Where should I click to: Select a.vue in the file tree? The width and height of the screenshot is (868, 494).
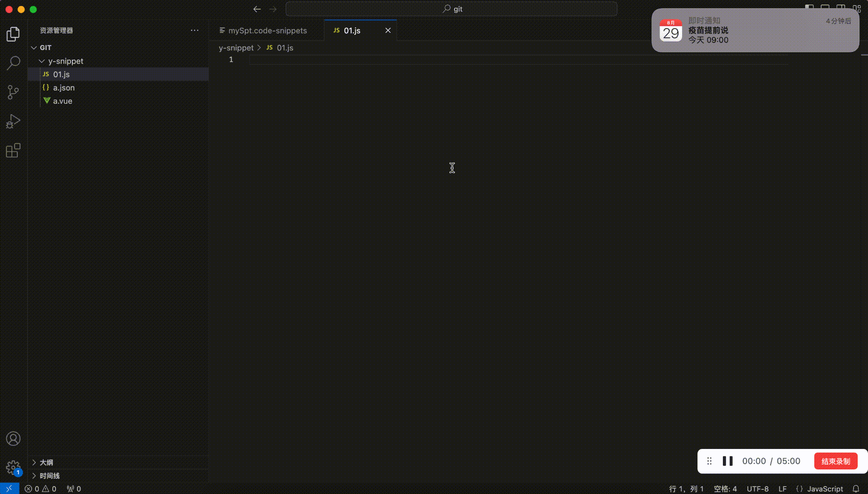tap(63, 101)
